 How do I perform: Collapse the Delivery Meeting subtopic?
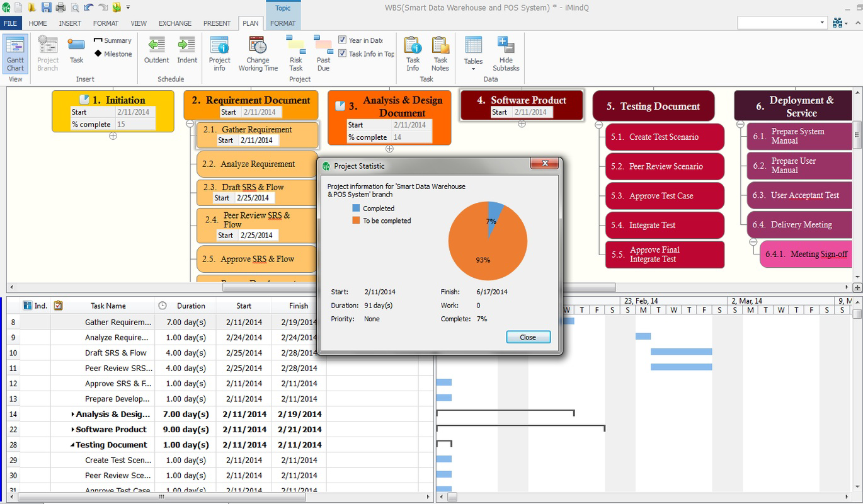coord(753,241)
